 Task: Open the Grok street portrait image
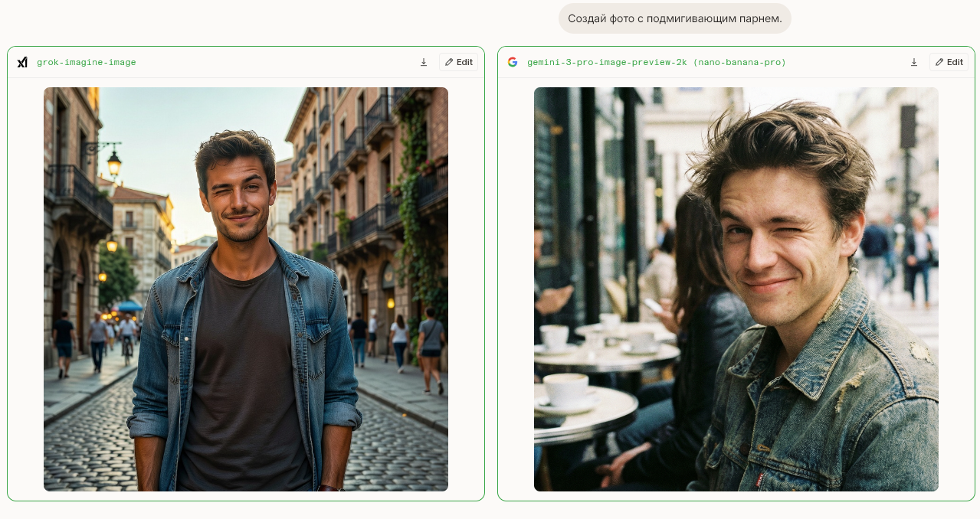coord(245,289)
